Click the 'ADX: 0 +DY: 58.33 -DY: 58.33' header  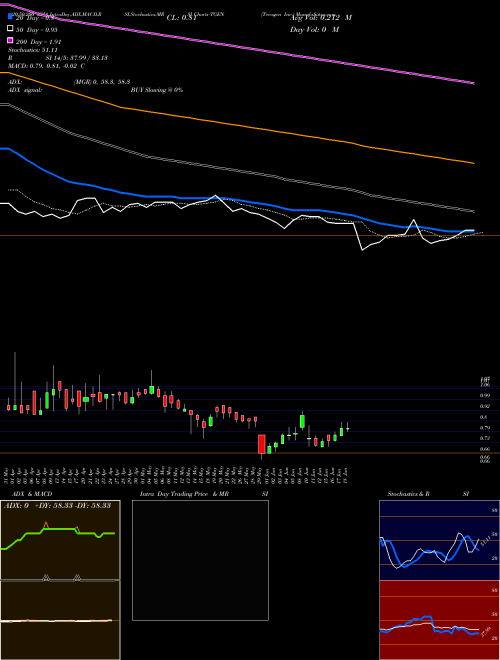57,505
